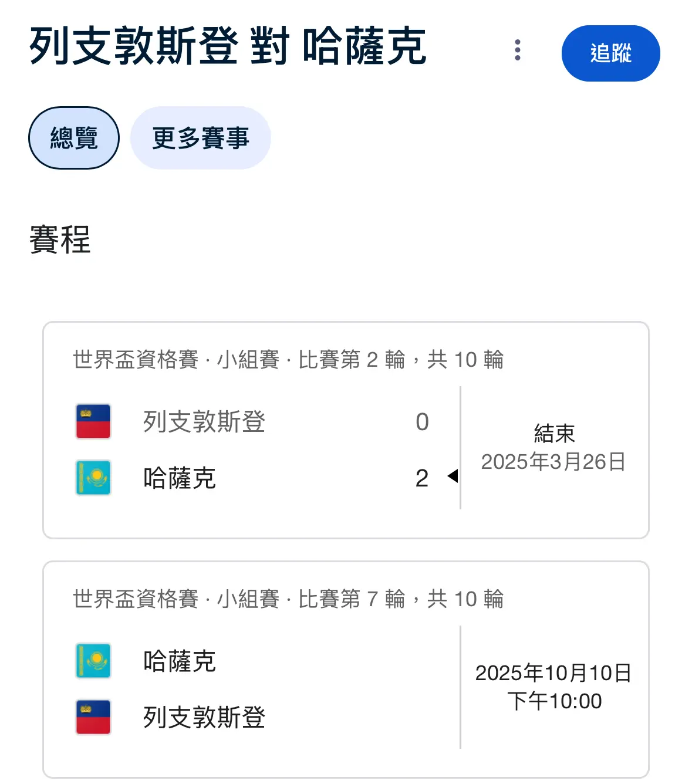Switch to the 更多賽事 tab
This screenshot has height=784, width=692.
tap(201, 138)
